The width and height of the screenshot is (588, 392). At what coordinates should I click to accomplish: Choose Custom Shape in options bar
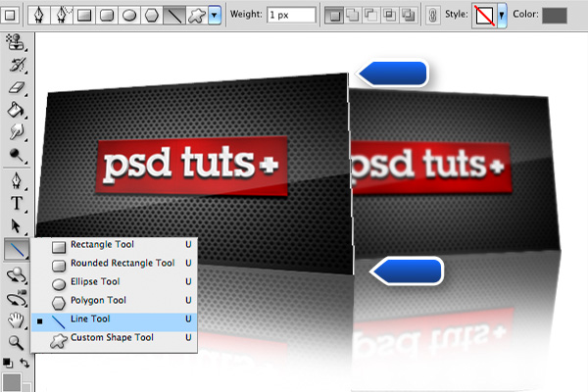pyautogui.click(x=197, y=16)
